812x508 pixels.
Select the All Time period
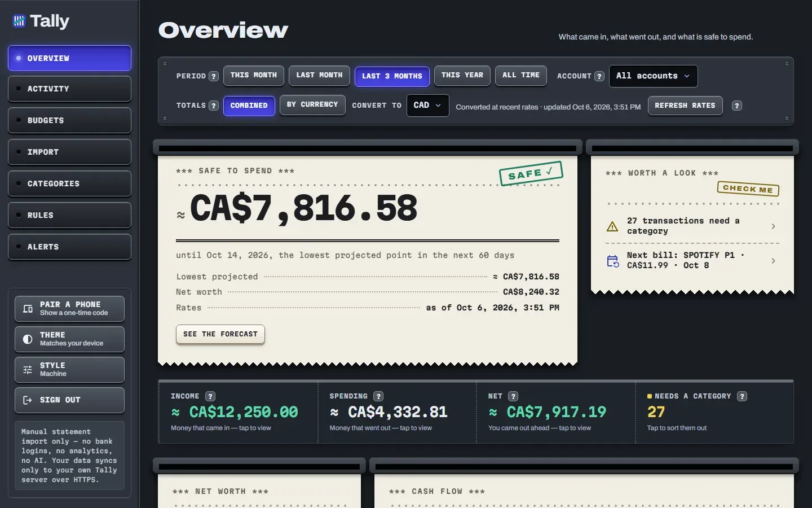[x=521, y=76]
